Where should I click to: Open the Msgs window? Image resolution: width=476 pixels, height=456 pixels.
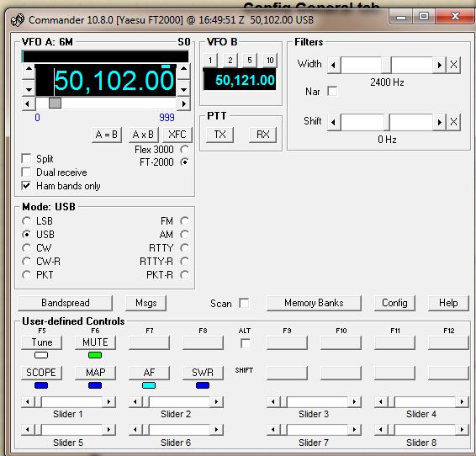pos(146,303)
